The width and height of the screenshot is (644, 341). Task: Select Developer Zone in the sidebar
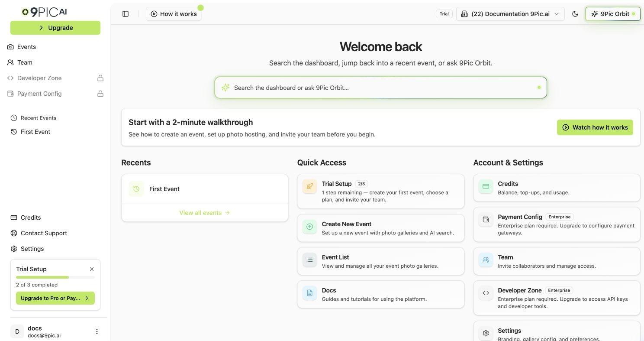coord(55,78)
